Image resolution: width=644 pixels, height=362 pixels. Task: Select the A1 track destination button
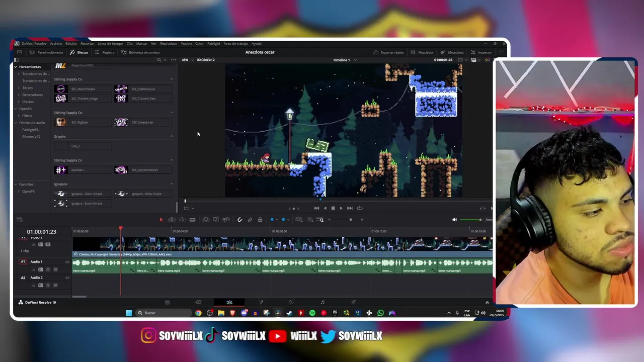click(23, 262)
